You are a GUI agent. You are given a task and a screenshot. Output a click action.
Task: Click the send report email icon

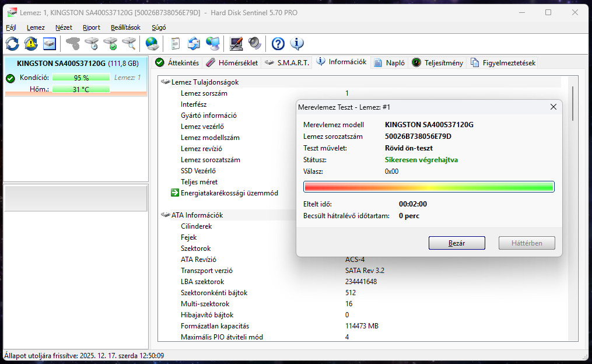(194, 44)
